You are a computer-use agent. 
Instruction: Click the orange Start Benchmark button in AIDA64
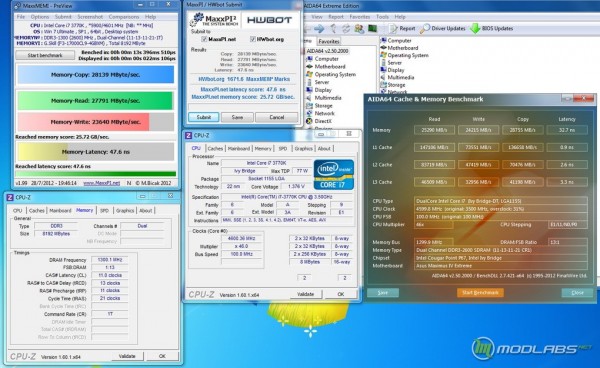480,293
